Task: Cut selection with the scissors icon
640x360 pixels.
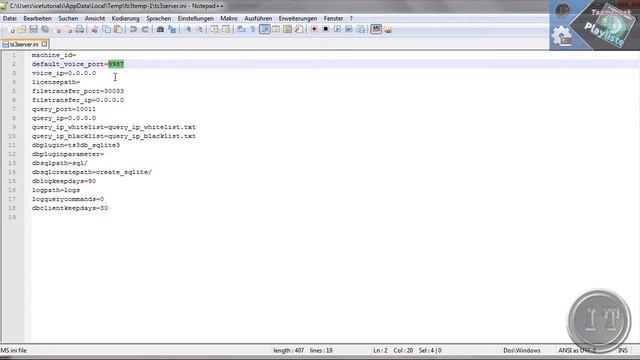Action: point(94,29)
